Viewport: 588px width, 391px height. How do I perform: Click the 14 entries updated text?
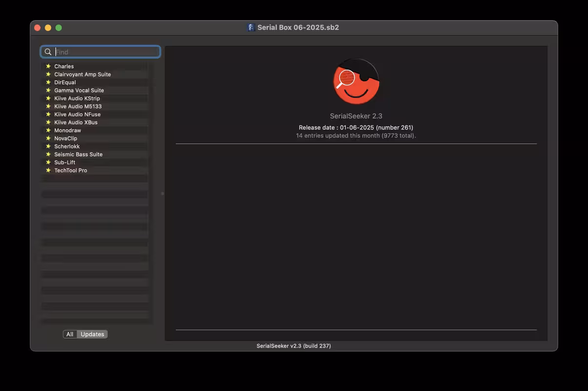[356, 135]
